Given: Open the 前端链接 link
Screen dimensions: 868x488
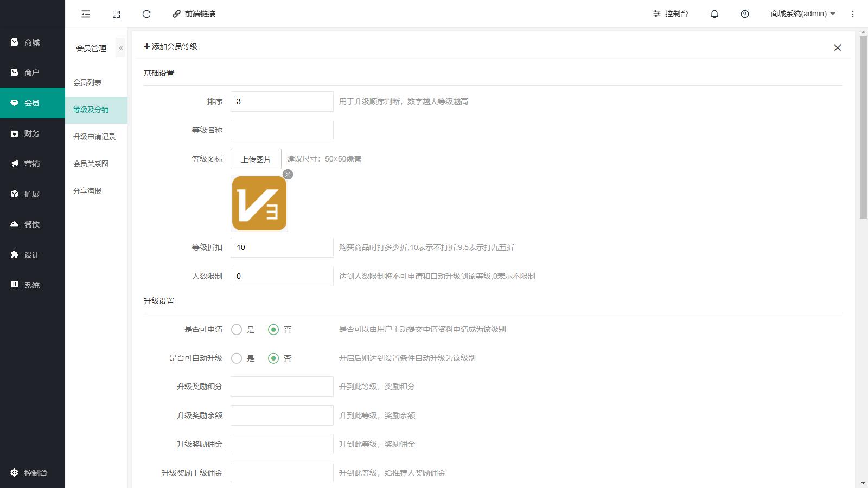Looking at the screenshot, I should (x=194, y=14).
